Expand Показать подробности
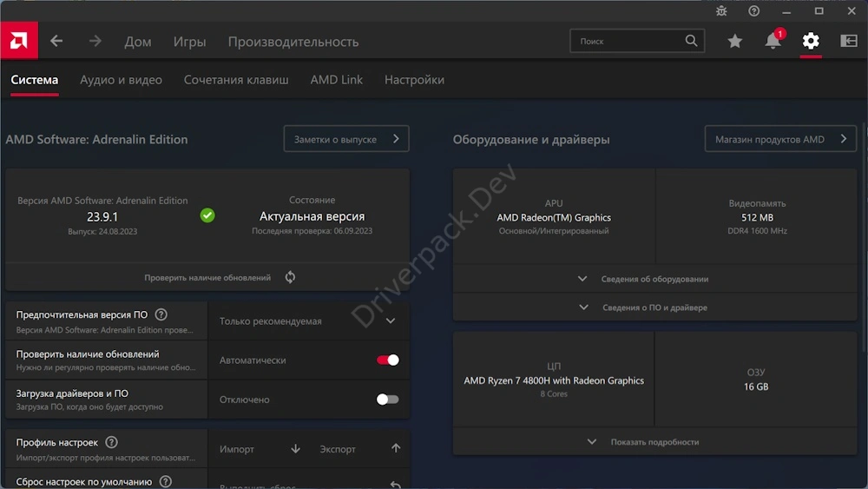 [x=654, y=442]
